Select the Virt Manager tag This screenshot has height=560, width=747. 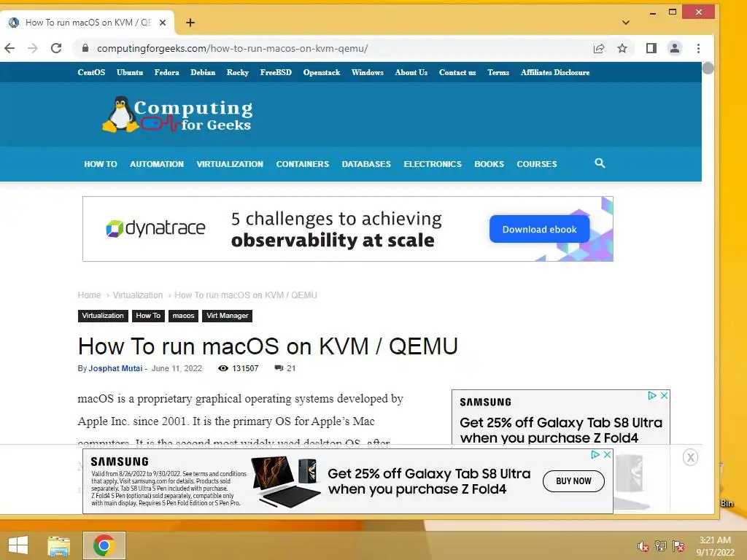[x=228, y=316]
